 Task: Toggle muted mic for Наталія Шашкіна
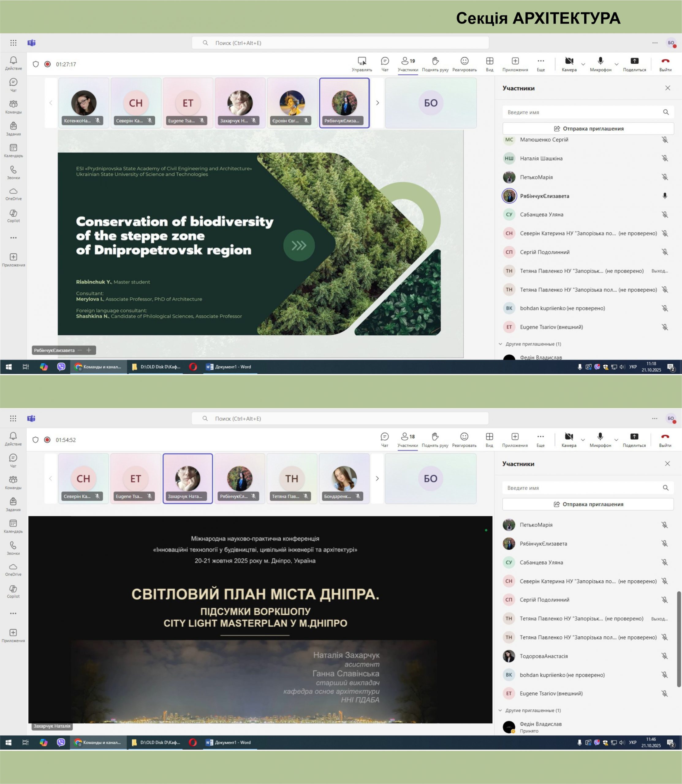coord(665,158)
